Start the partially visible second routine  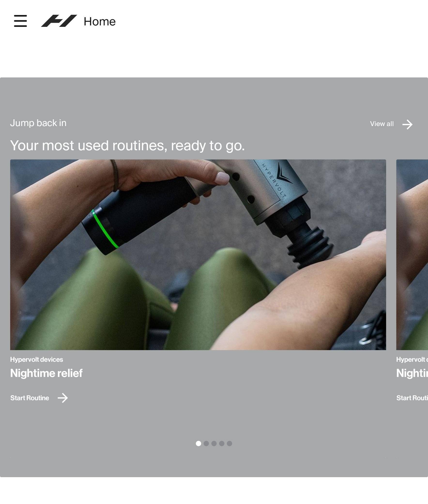pos(412,398)
